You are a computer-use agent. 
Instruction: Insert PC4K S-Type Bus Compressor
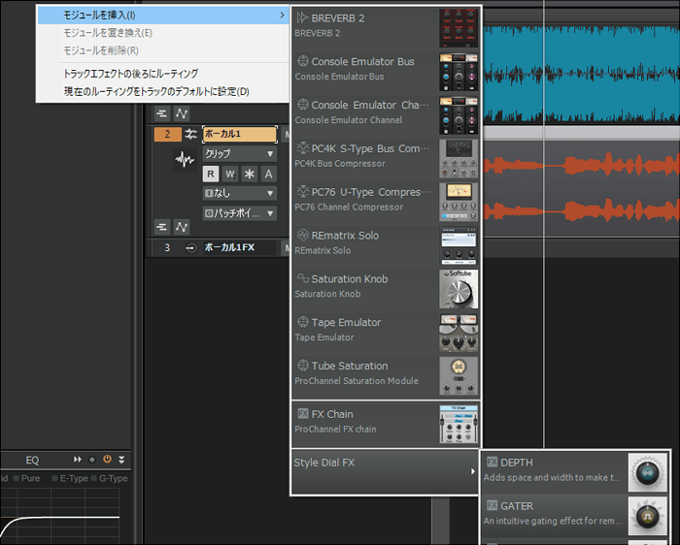coord(386,159)
